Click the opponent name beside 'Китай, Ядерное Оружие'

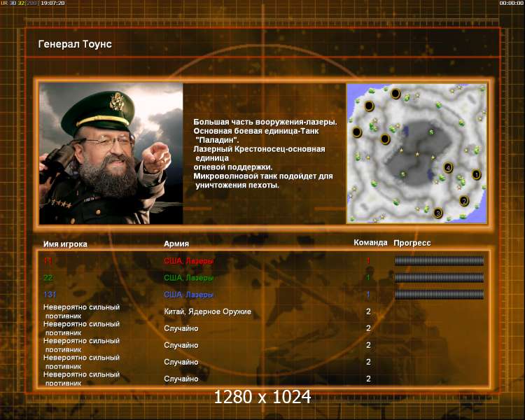click(x=81, y=311)
